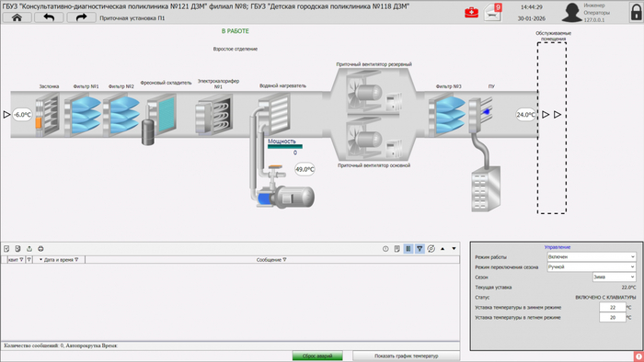Click Показать график температур button
The height and width of the screenshot is (362, 644).
click(407, 356)
